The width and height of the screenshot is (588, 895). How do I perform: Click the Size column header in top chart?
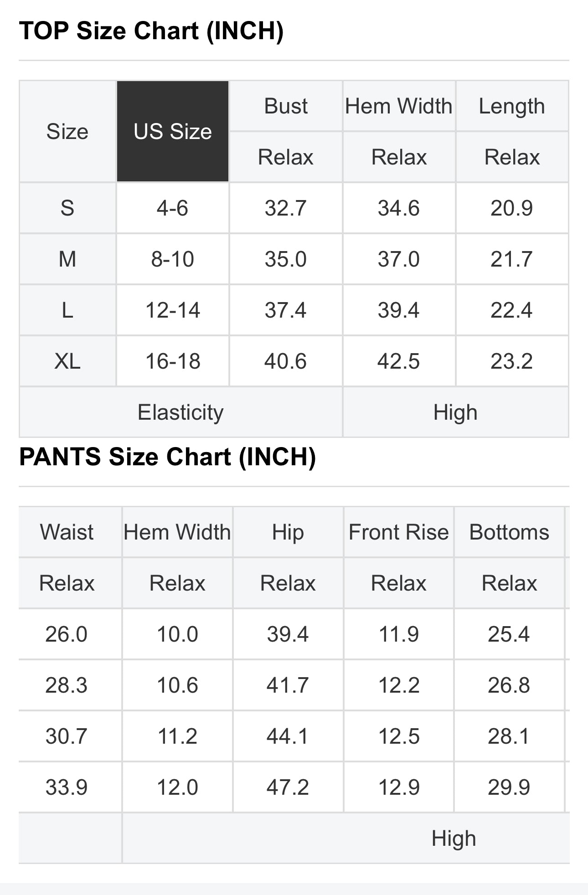[67, 132]
